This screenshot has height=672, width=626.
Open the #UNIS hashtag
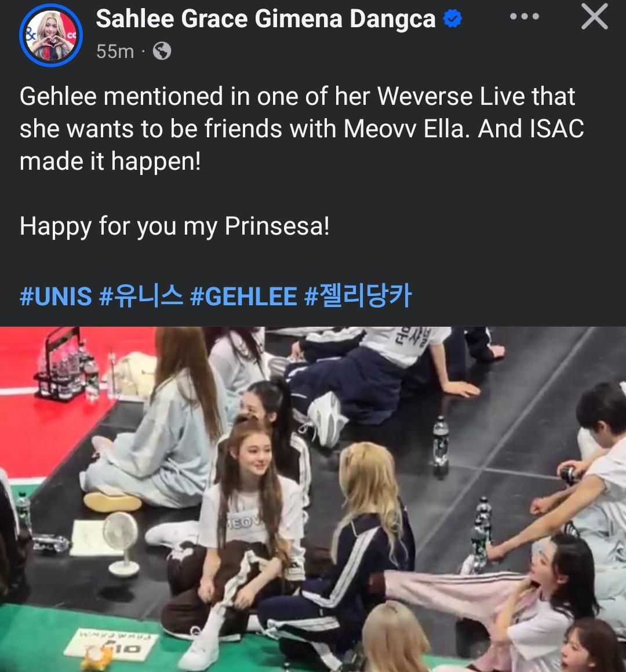(x=56, y=296)
